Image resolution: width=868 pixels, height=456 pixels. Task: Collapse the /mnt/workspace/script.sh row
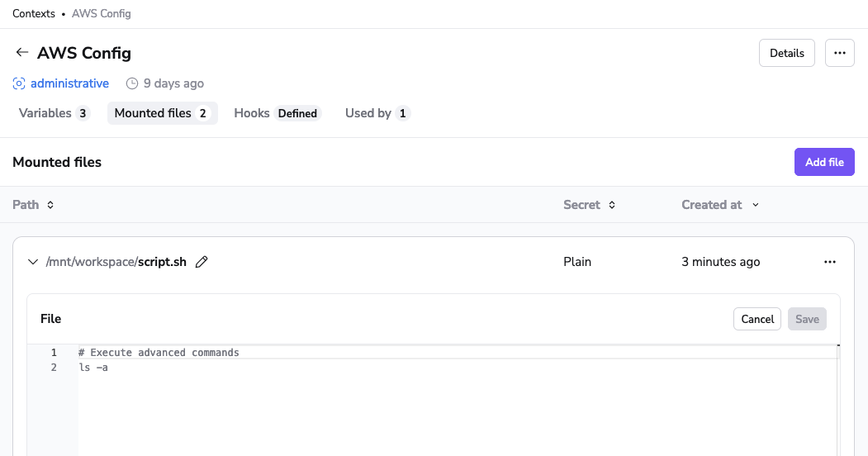[x=33, y=262]
